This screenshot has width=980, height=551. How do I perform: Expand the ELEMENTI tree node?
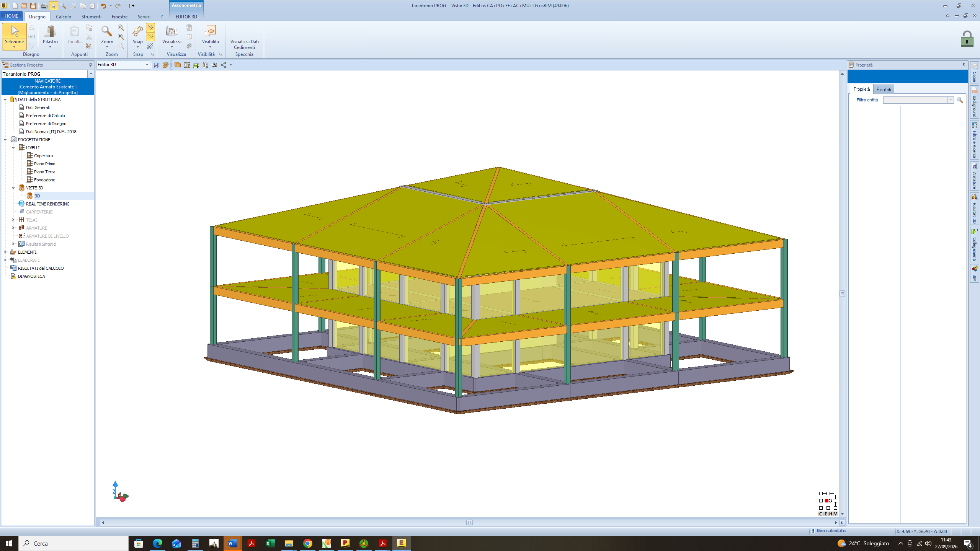pyautogui.click(x=5, y=252)
